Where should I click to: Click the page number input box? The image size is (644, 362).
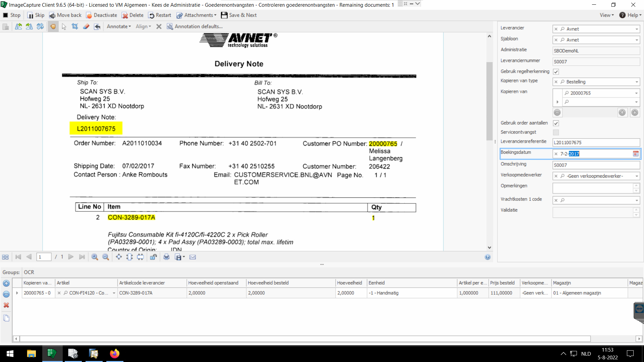click(44, 257)
